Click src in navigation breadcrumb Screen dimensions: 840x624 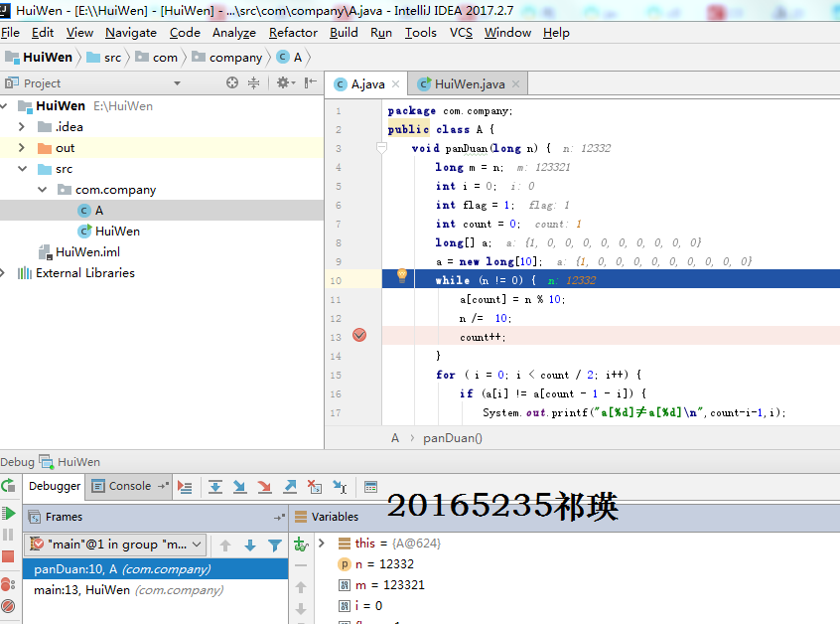pyautogui.click(x=104, y=58)
